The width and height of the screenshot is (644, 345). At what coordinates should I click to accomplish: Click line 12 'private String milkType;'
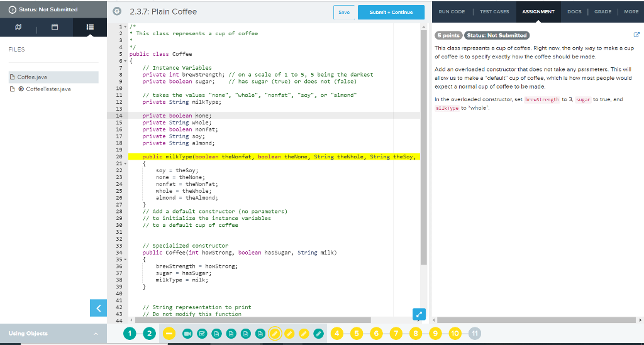(x=182, y=102)
